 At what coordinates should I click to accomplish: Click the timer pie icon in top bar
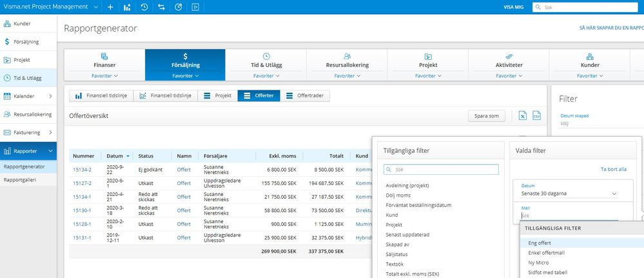pos(179,7)
